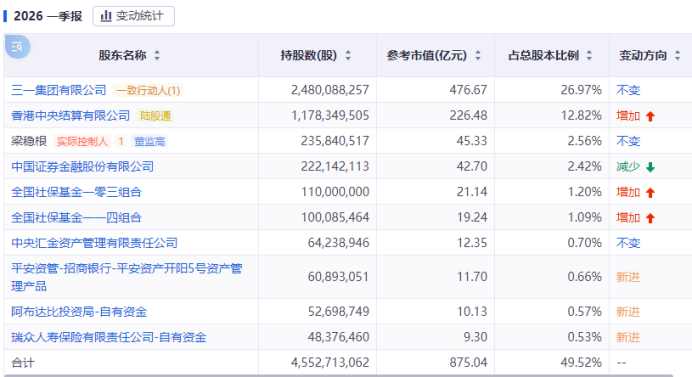
Task: Open 瑞众人寿保险有限责任公司-自有资金 link
Action: [x=109, y=337]
